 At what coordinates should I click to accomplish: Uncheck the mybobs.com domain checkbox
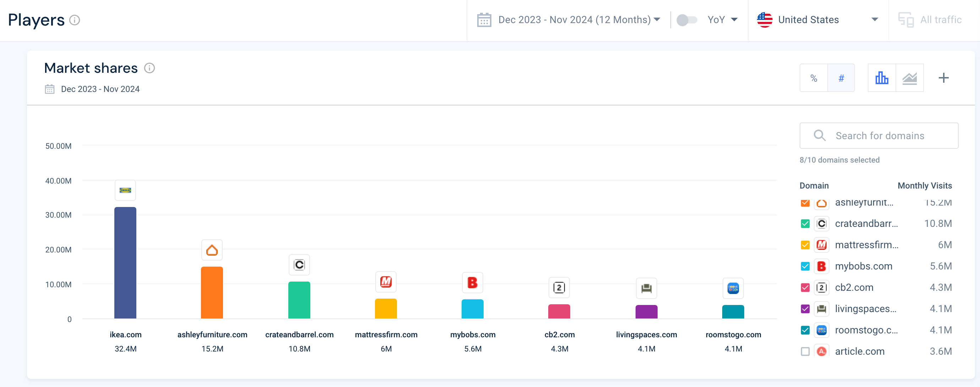click(805, 266)
